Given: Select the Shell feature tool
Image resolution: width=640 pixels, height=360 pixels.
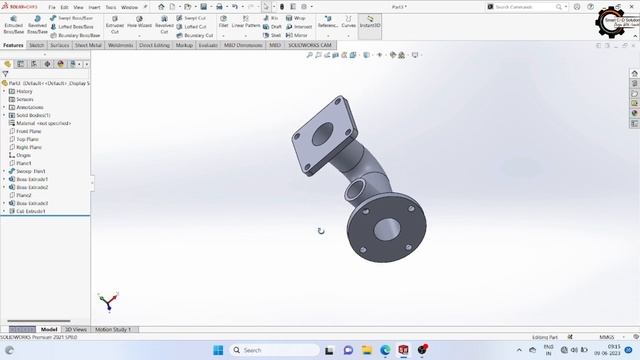Looking at the screenshot, I should point(272,36).
